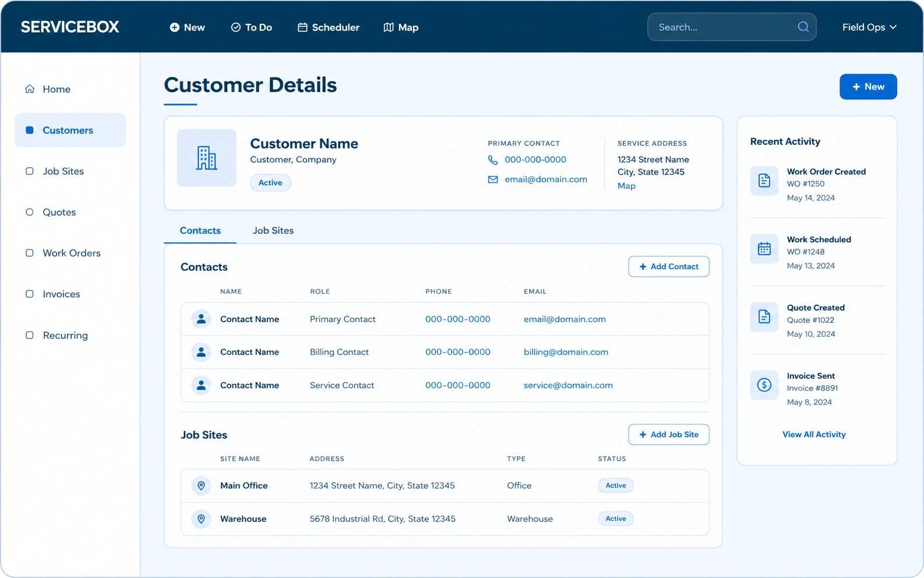924x578 pixels.
Task: Click the Active badge under Customer Name
Action: [x=270, y=183]
